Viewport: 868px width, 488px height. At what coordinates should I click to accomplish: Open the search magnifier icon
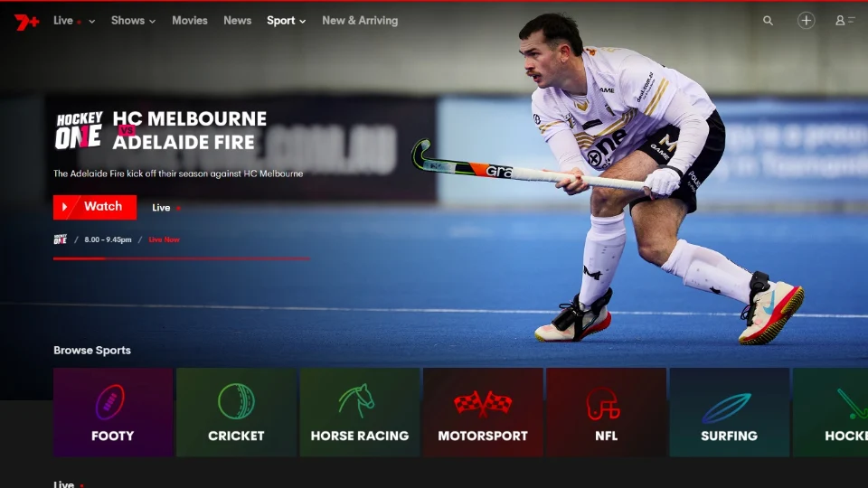pos(768,21)
